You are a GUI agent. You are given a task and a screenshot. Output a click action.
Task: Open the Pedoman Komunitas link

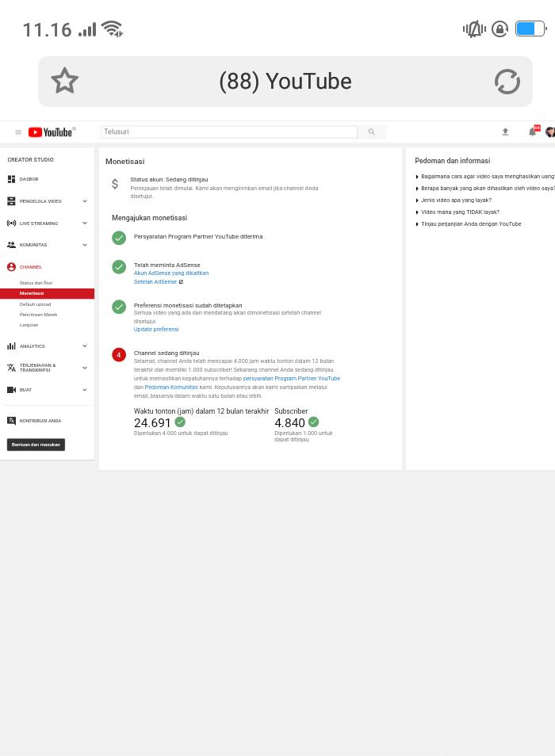pos(171,388)
